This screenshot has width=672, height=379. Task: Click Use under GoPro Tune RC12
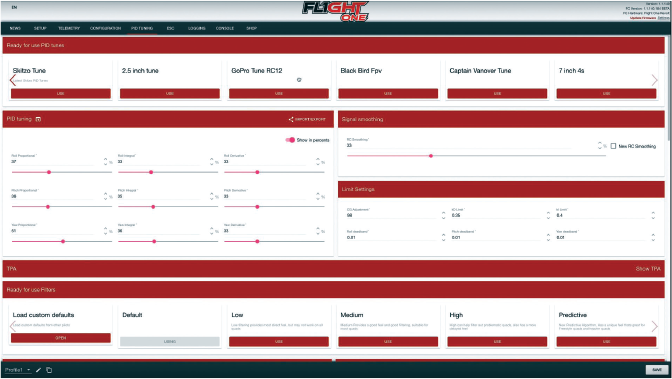pyautogui.click(x=279, y=93)
